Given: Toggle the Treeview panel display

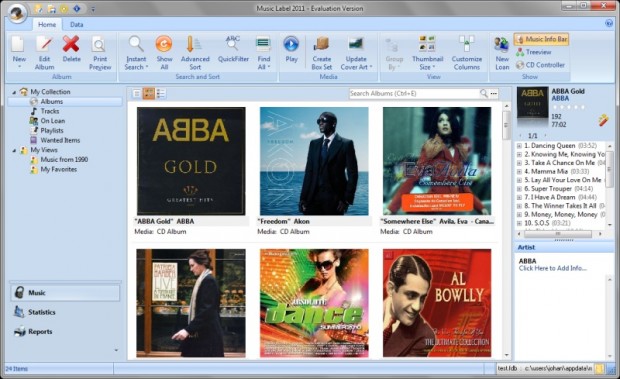Looking at the screenshot, I should [x=533, y=52].
